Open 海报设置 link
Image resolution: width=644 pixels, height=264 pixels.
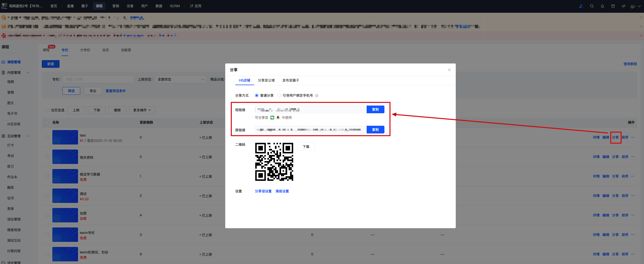coord(282,191)
